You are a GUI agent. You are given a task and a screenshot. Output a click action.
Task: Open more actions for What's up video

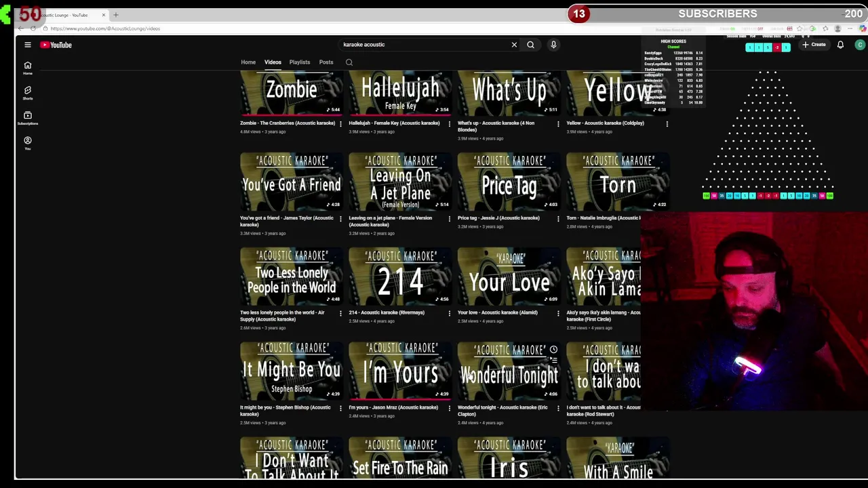coord(558,124)
